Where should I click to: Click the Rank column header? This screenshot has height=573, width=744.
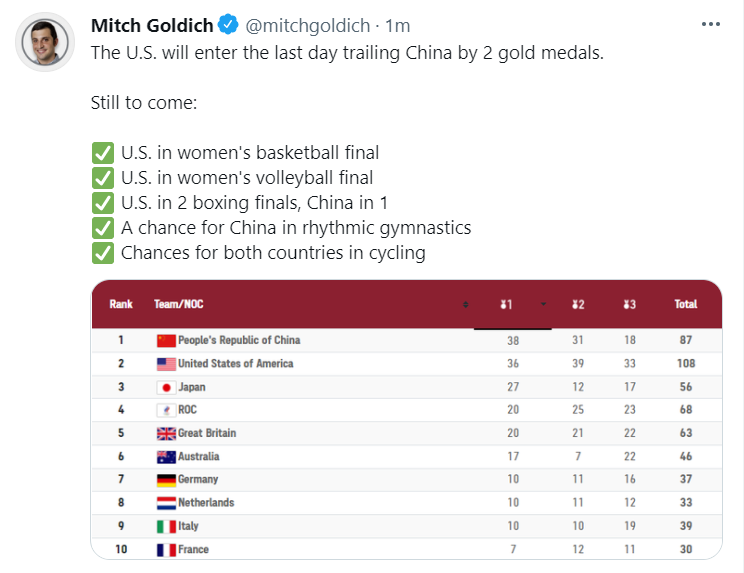[x=121, y=304]
